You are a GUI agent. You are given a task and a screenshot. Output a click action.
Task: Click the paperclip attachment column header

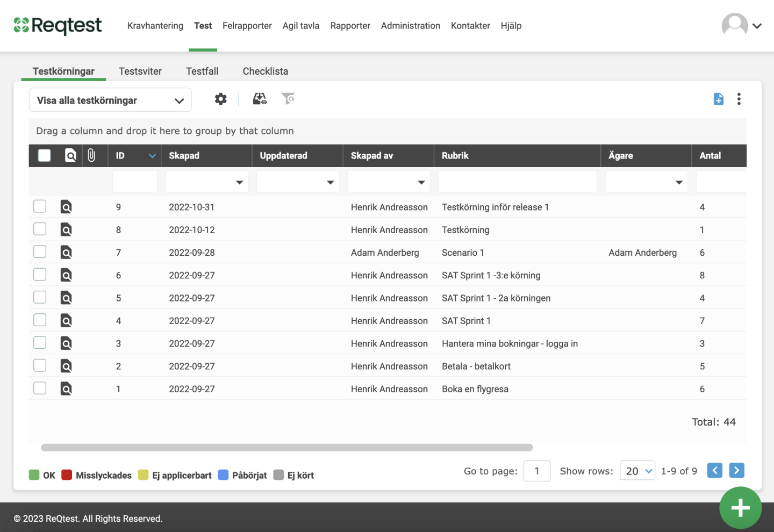coord(91,156)
